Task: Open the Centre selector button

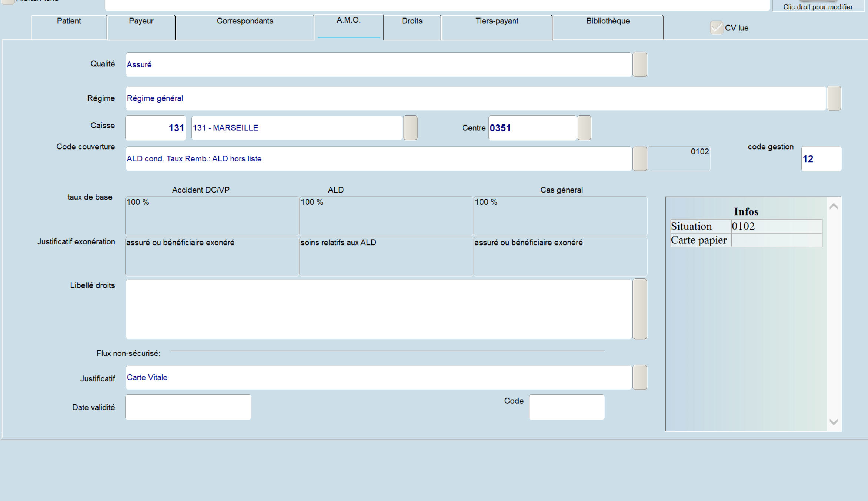Action: (584, 128)
